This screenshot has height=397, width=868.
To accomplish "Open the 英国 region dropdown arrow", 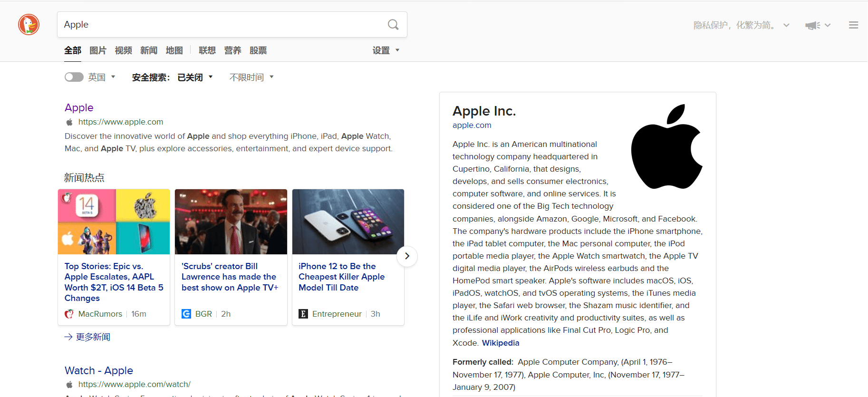I will (113, 77).
